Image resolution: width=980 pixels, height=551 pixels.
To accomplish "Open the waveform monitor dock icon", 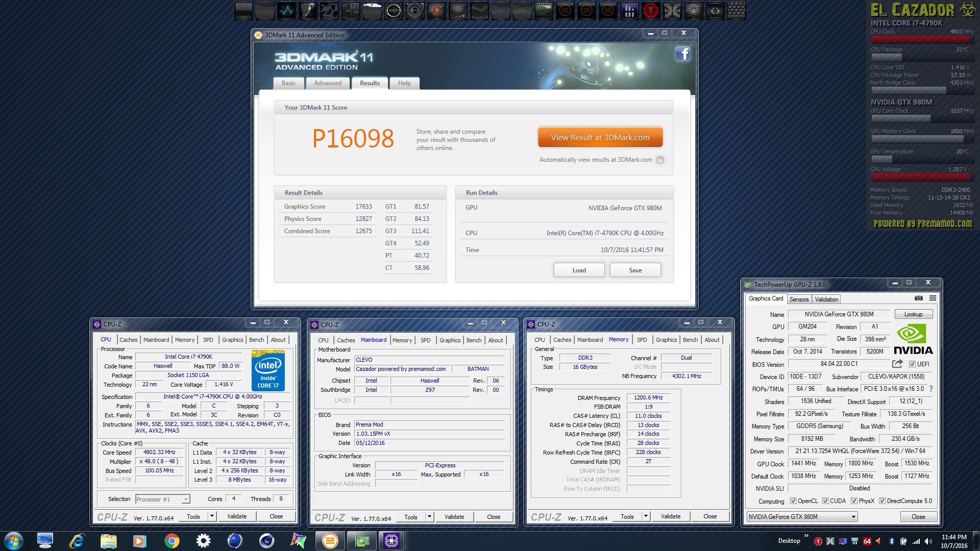I will [x=286, y=10].
